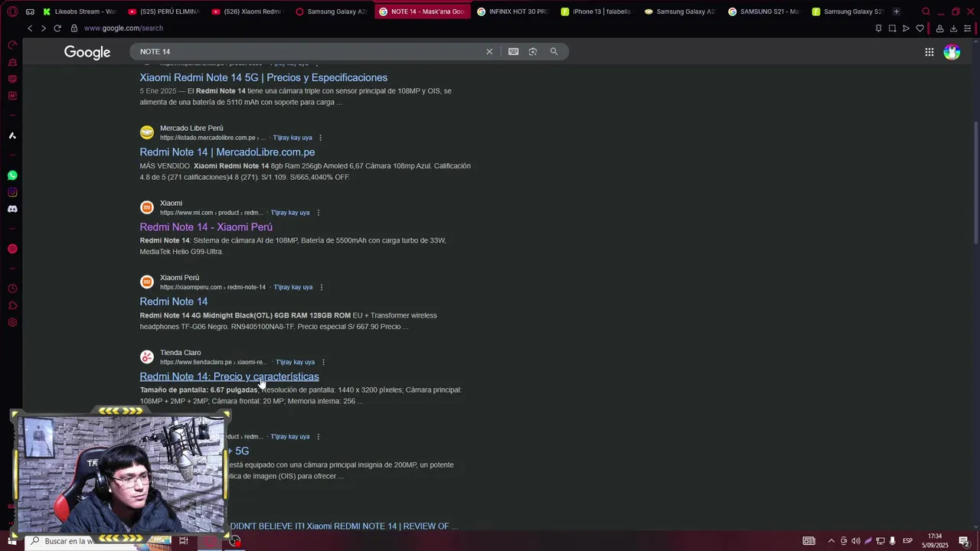The width and height of the screenshot is (980, 551).
Task: Click the tray volume speaker icon
Action: coord(856,541)
